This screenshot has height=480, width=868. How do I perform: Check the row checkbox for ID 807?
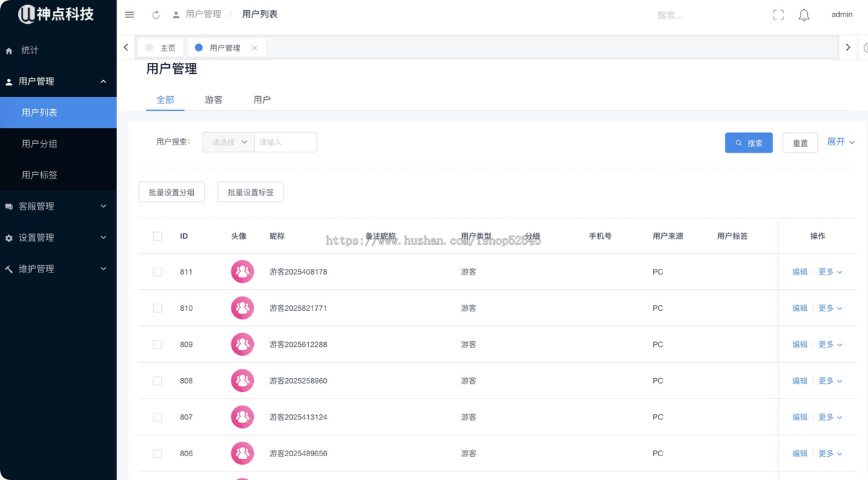(158, 417)
